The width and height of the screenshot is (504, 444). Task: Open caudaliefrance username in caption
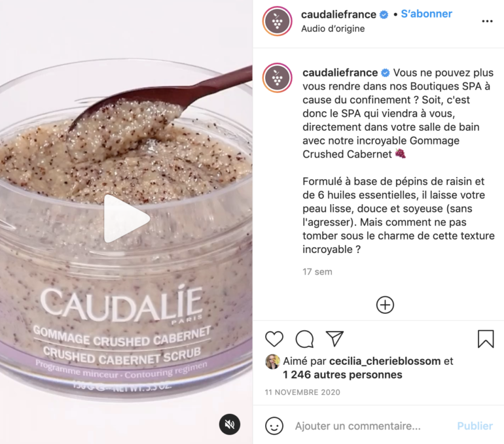[340, 73]
